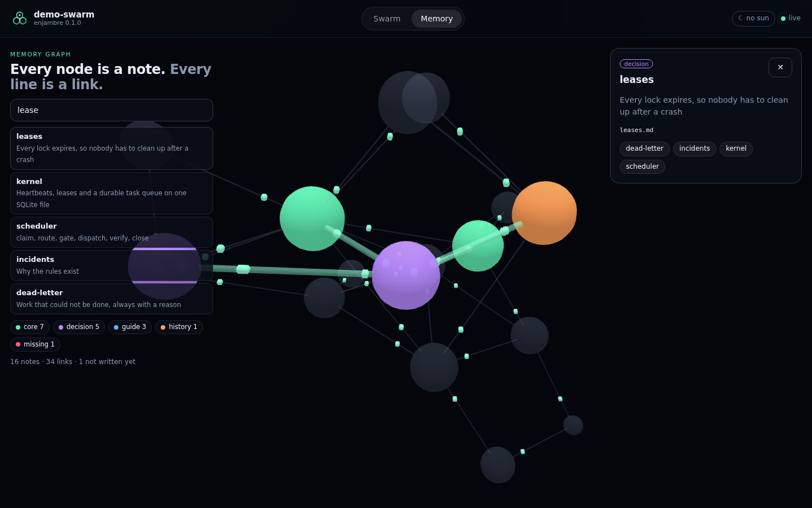
Task: Toggle the missing 1 filter chip
Action: click(x=35, y=344)
